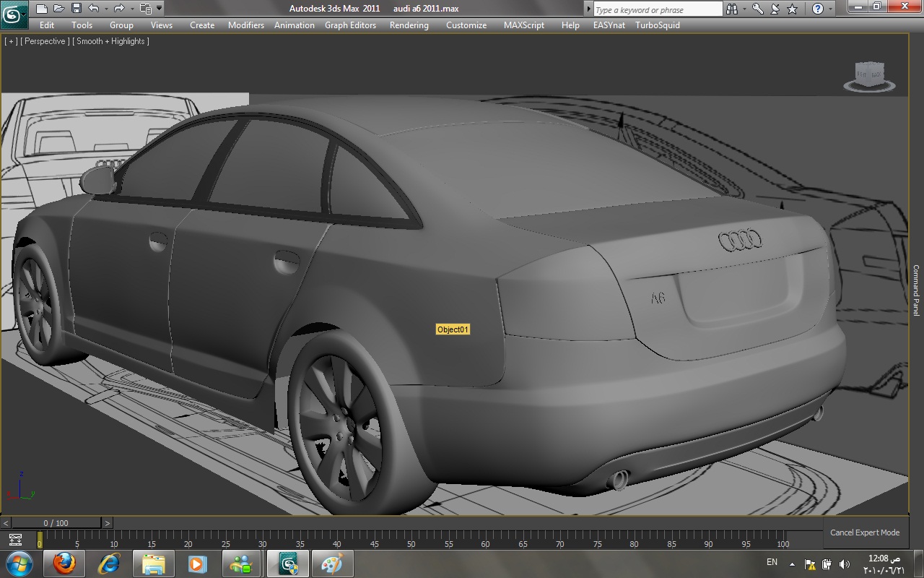Image resolution: width=924 pixels, height=578 pixels.
Task: Expand the InfoCenter arrow left of search box
Action: pos(588,9)
